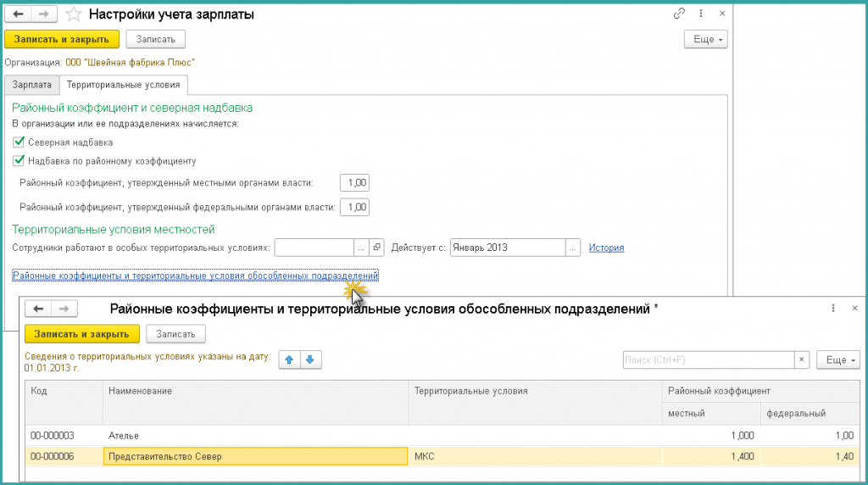Viewport: 868px width, 485px height.
Task: Click Записать и закрыть in salary settings window
Action: click(x=61, y=39)
